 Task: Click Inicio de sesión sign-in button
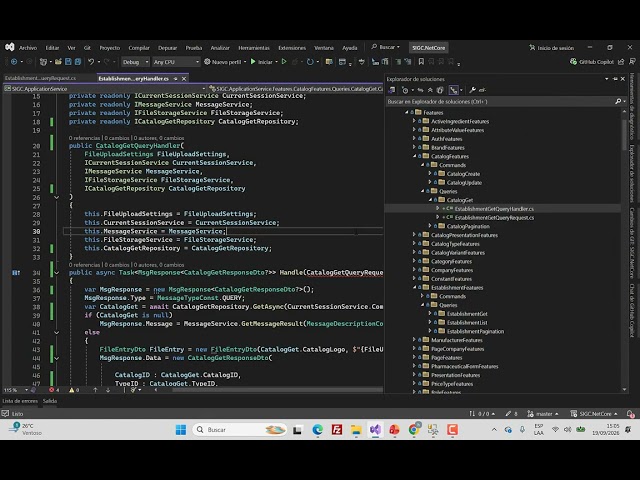[551, 48]
